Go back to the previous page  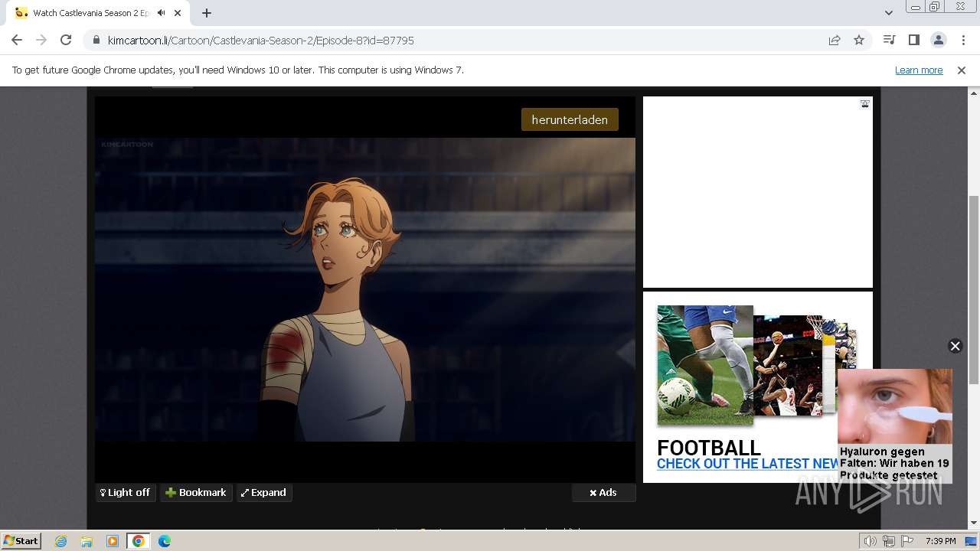(x=17, y=40)
